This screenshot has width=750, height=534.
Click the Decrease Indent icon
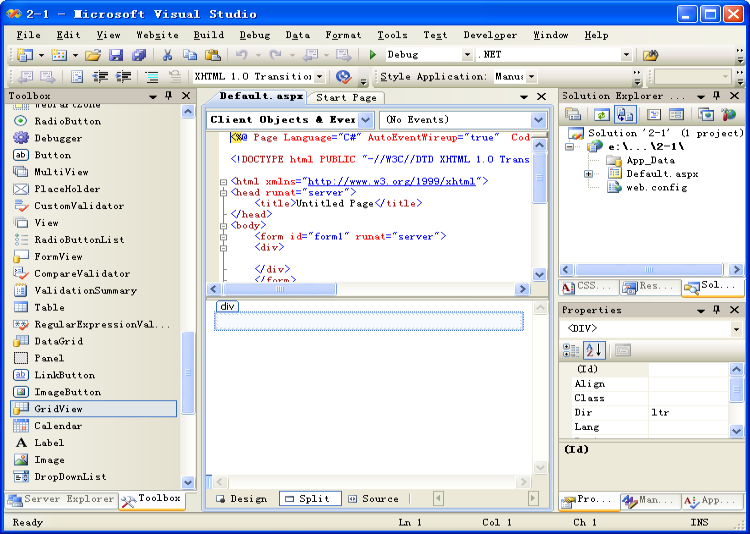point(100,77)
